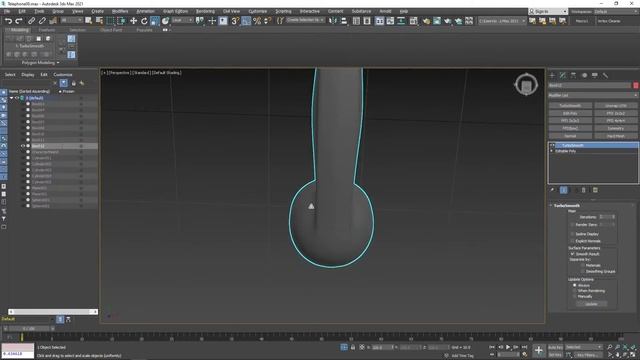640x360 pixels.
Task: Collapse the TurboSmooth rollout
Action: 551,205
